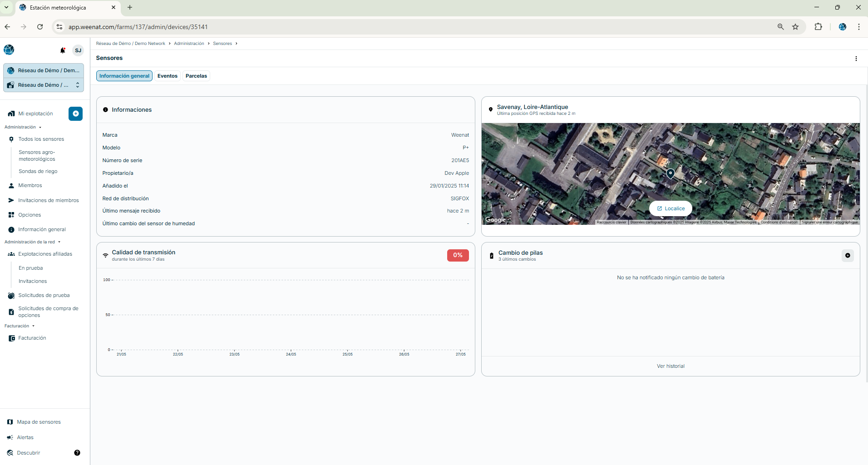The height and width of the screenshot is (465, 868).
Task: Click the Google logo on the map
Action: click(x=495, y=220)
